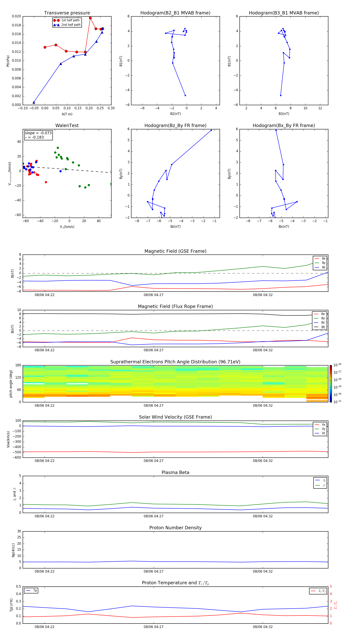Click the 'Plasma Beta' title
This screenshot has height=644, width=351.
click(x=175, y=472)
